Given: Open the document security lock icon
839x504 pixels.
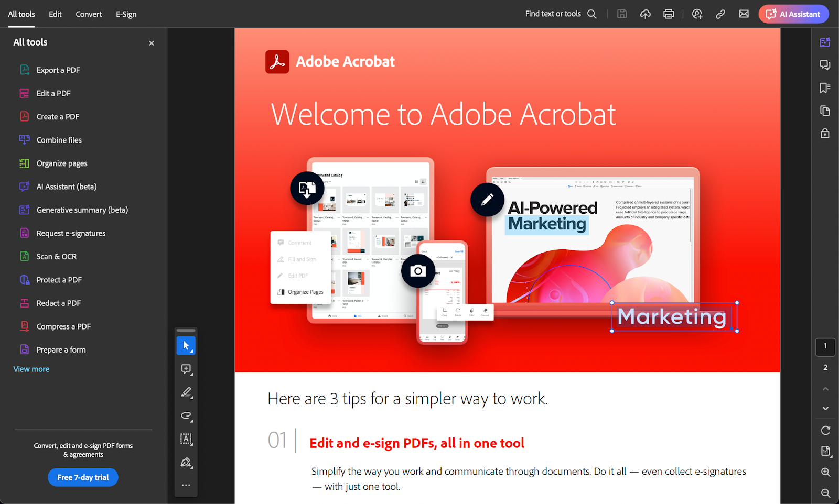Looking at the screenshot, I should pos(825,133).
